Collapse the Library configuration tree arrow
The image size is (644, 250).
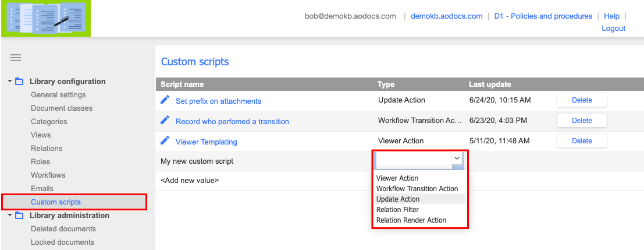click(x=10, y=82)
